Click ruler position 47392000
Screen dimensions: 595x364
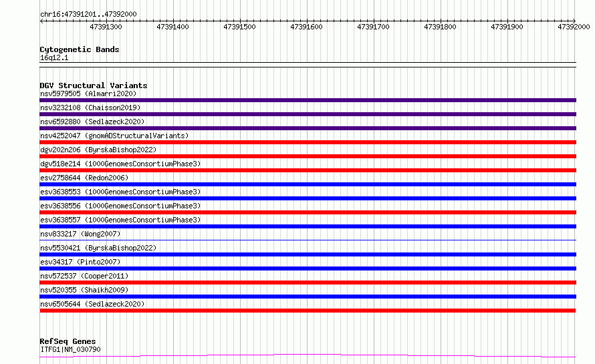pyautogui.click(x=574, y=27)
